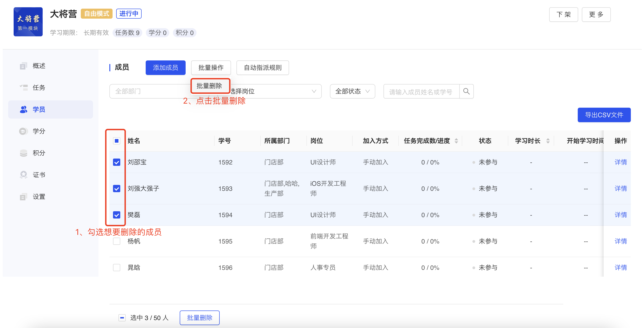Uncheck 刘邵宝 row checkbox
This screenshot has width=644, height=328.
click(116, 162)
